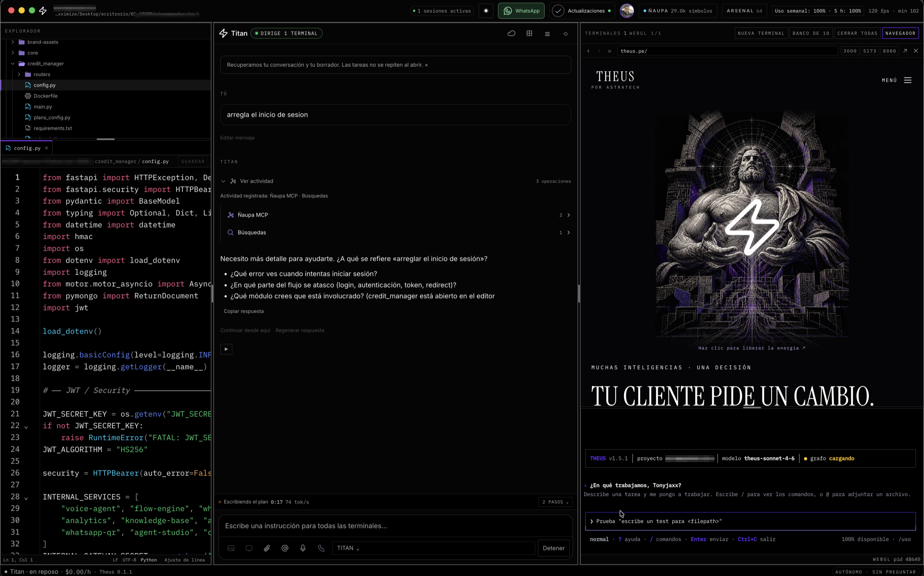Click the undo/reset icon in Titan header

click(566, 34)
